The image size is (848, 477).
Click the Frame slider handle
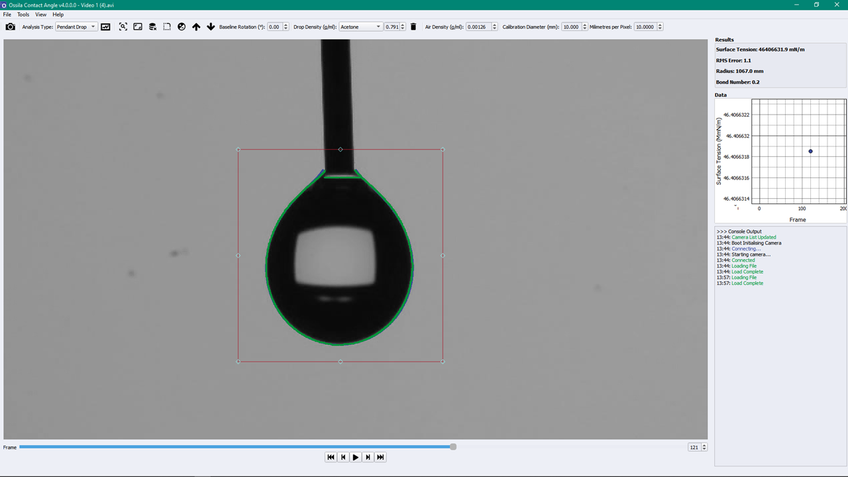click(x=453, y=447)
